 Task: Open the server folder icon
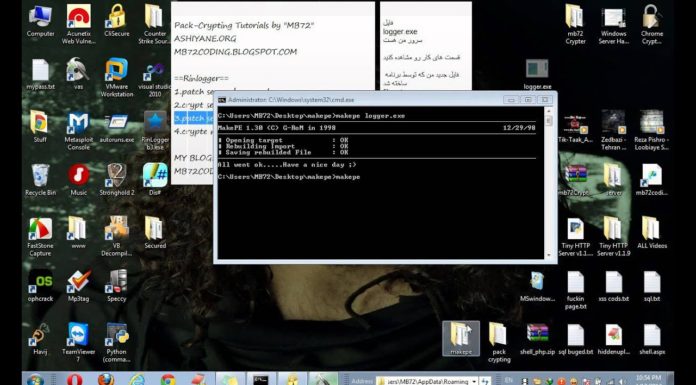pyautogui.click(x=613, y=180)
